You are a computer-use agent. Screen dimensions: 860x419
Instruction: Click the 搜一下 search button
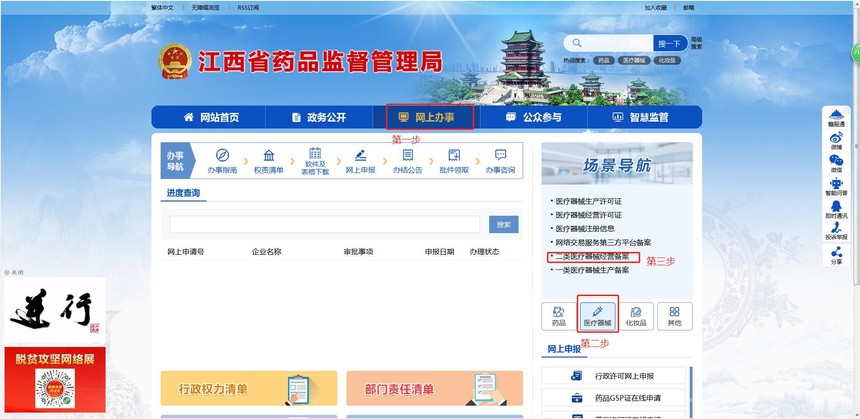click(670, 43)
